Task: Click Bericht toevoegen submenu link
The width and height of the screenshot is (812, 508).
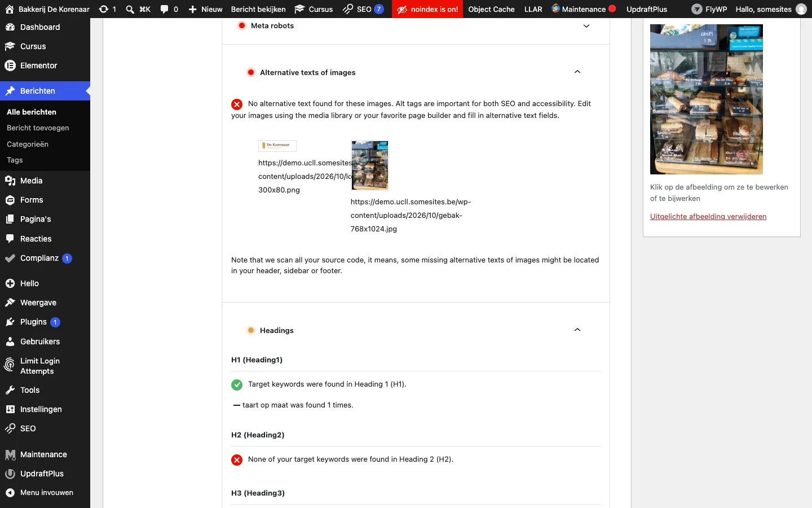Action: (x=38, y=128)
